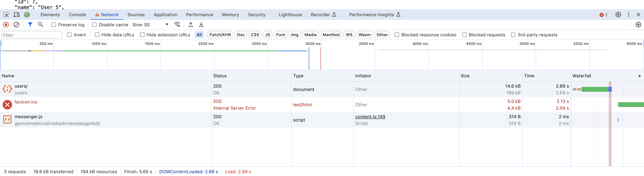Open network search magnifier
Image resolution: width=644 pixels, height=176 pixels.
coord(41,24)
